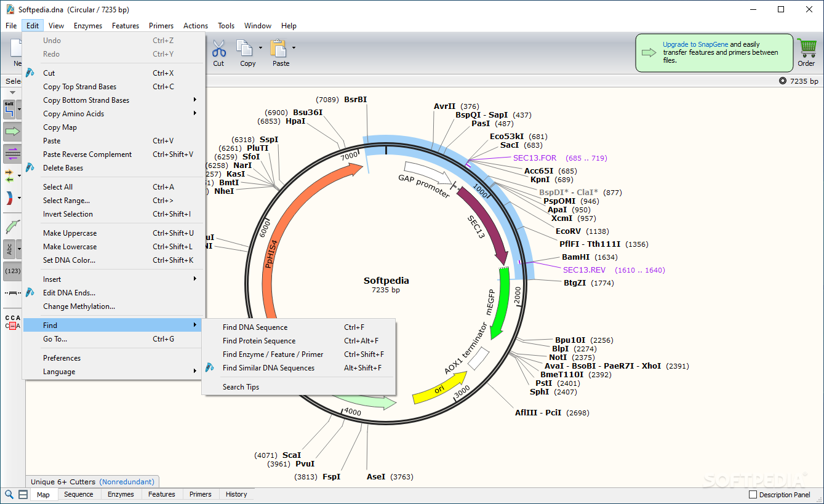Image resolution: width=824 pixels, height=504 pixels.
Task: Open dropdown next to enzymes SalI button
Action: pos(19,110)
